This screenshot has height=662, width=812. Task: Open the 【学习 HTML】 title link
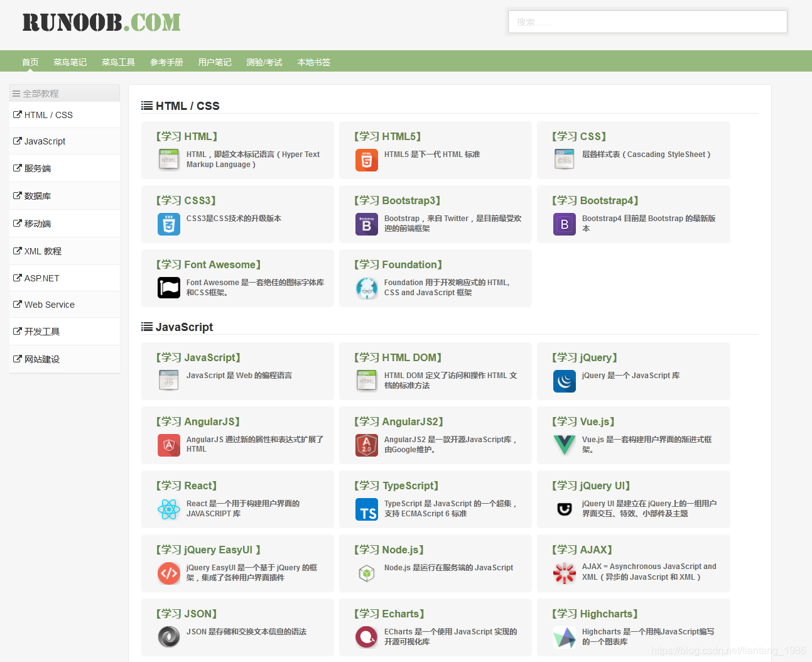(187, 136)
